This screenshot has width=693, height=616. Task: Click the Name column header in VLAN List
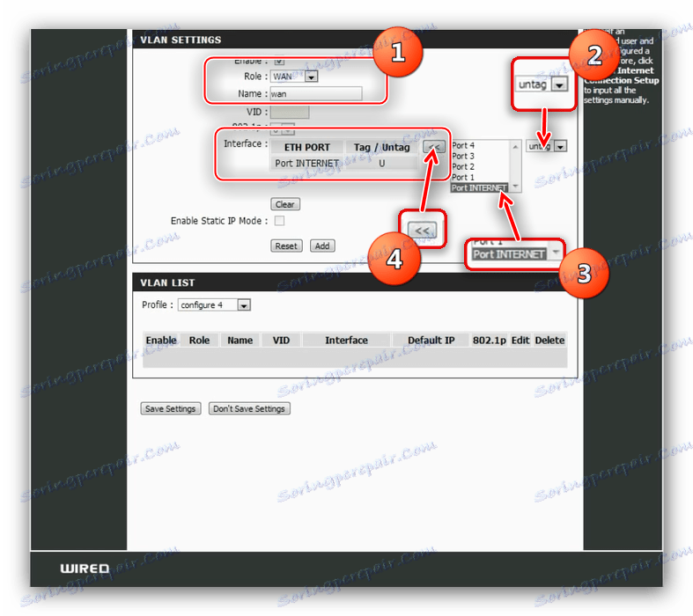tap(240, 340)
